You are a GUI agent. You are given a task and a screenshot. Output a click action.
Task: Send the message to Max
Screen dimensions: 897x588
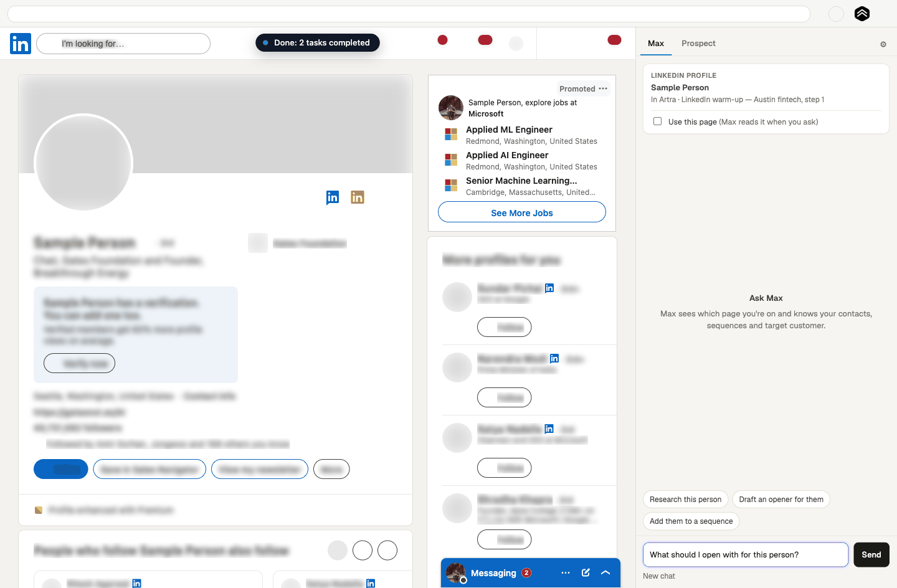pyautogui.click(x=871, y=555)
